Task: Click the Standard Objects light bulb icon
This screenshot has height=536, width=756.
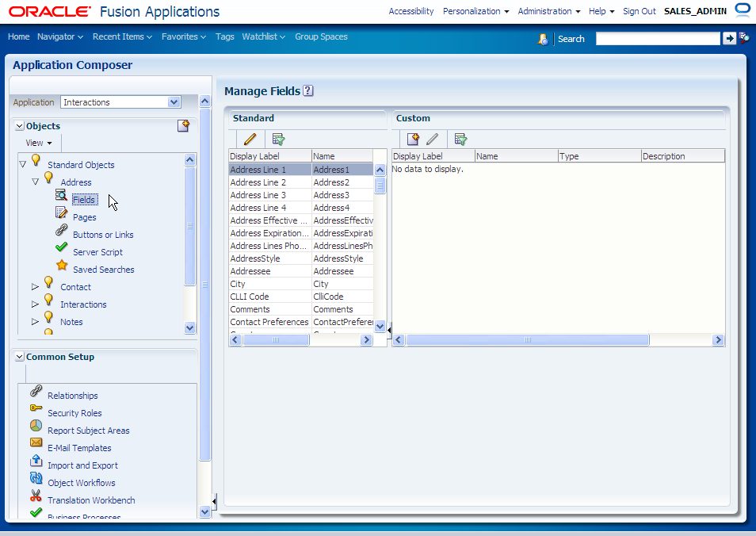Action: [36, 159]
